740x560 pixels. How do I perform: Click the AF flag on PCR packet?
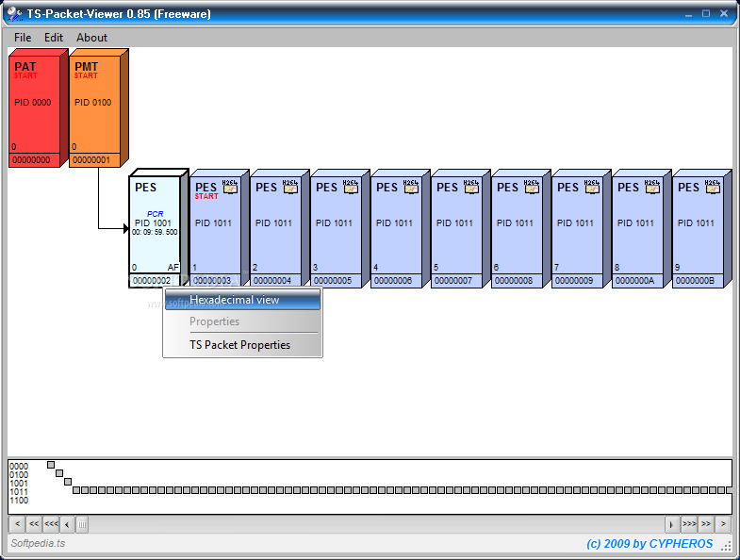coord(173,267)
